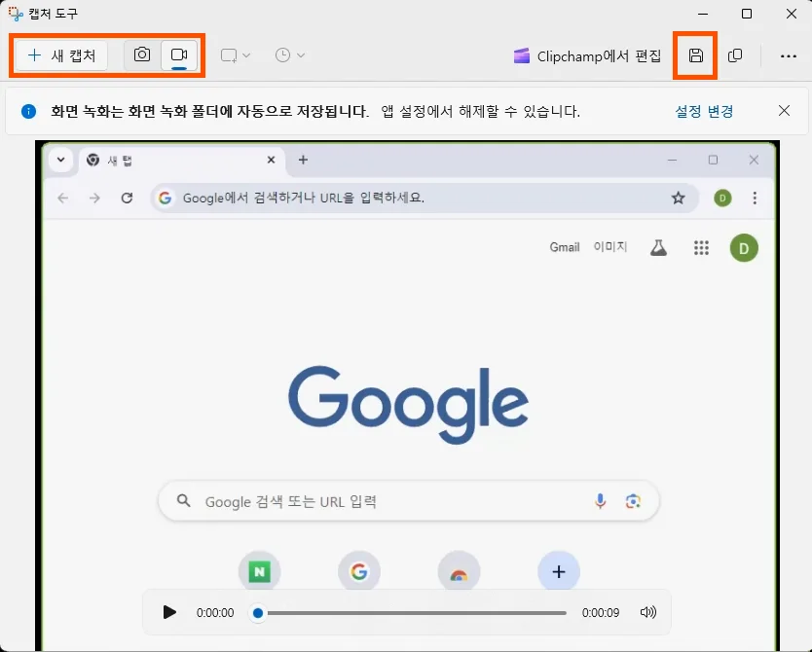Select the video recording mode
The height and width of the screenshot is (652, 812).
coord(178,55)
